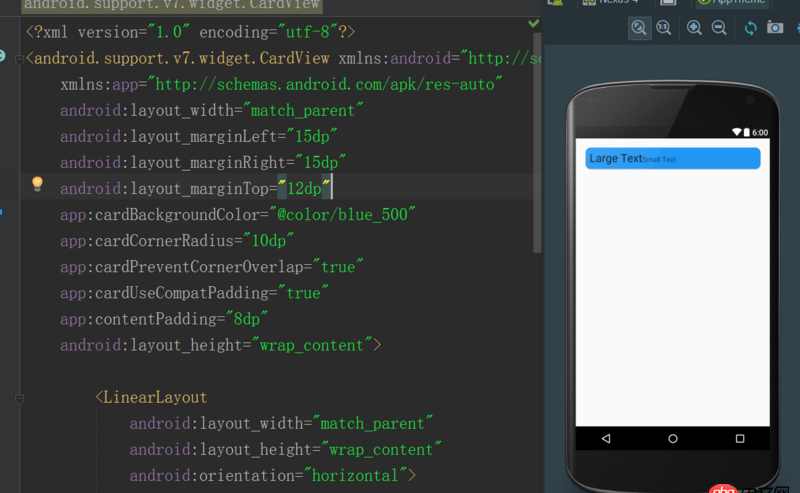Open the AppTheme theme selector
Screen dimensions: 800x493
click(x=732, y=2)
